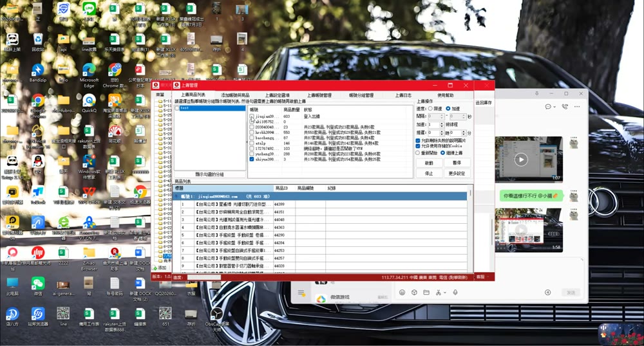Click the 暫停 button
The width and height of the screenshot is (644, 346).
click(x=457, y=163)
